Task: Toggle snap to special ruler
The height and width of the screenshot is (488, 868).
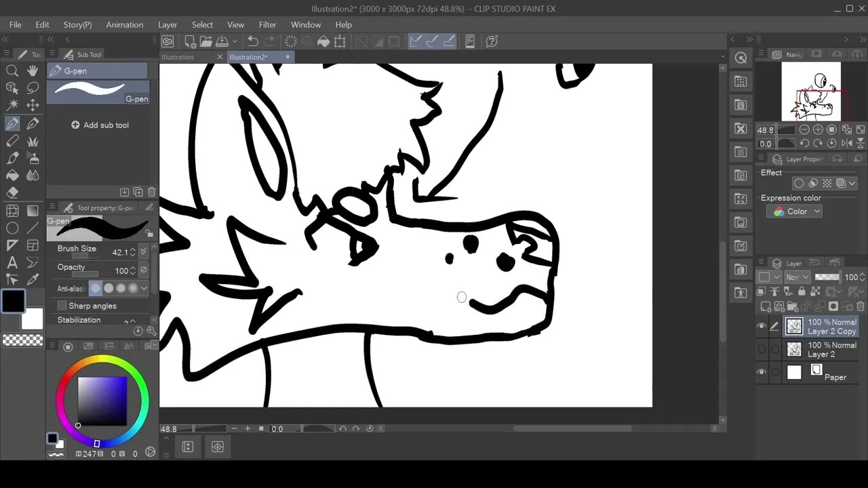Action: tap(432, 41)
